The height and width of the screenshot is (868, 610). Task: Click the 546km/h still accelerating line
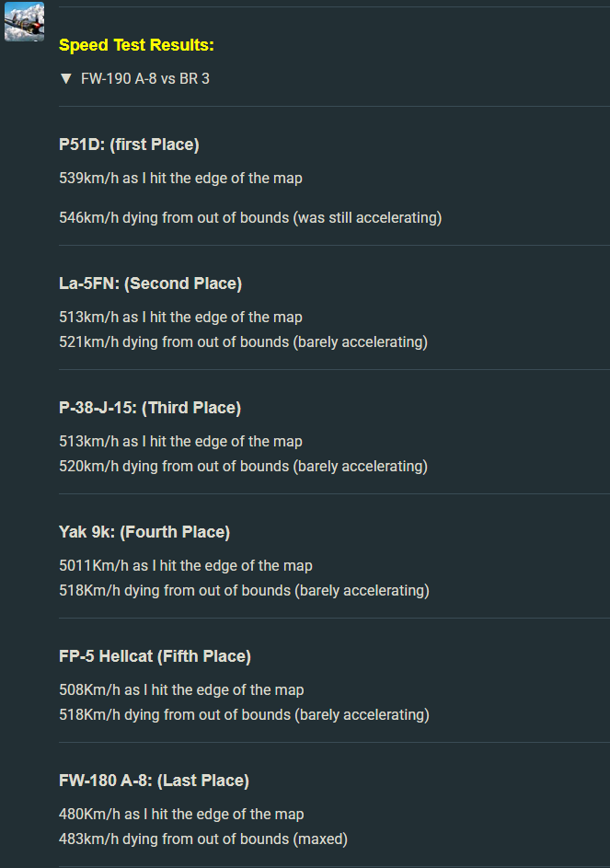pos(250,217)
